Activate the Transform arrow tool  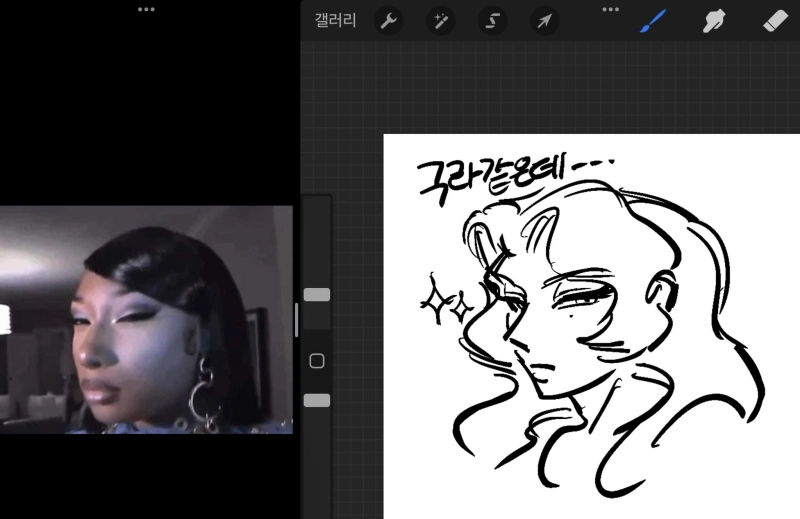544,20
